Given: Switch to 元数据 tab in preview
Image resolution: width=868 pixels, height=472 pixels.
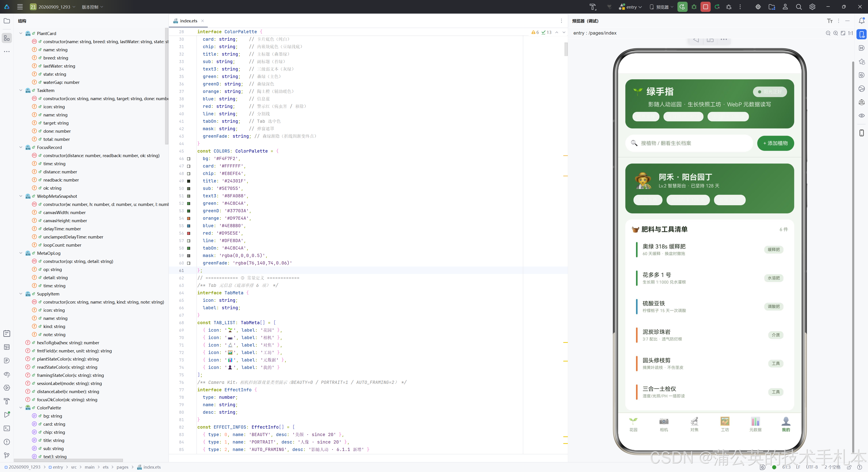Looking at the screenshot, I should tap(755, 425).
